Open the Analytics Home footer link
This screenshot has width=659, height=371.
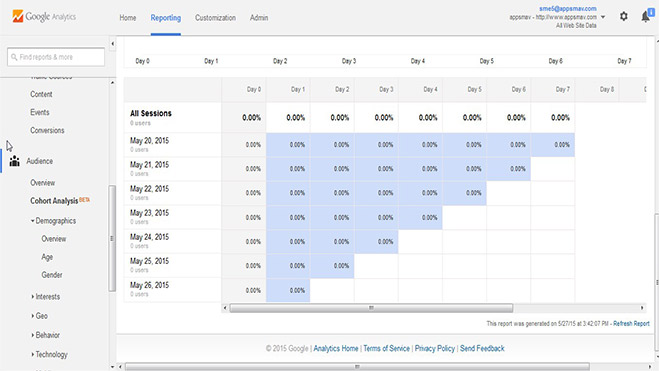pos(336,348)
